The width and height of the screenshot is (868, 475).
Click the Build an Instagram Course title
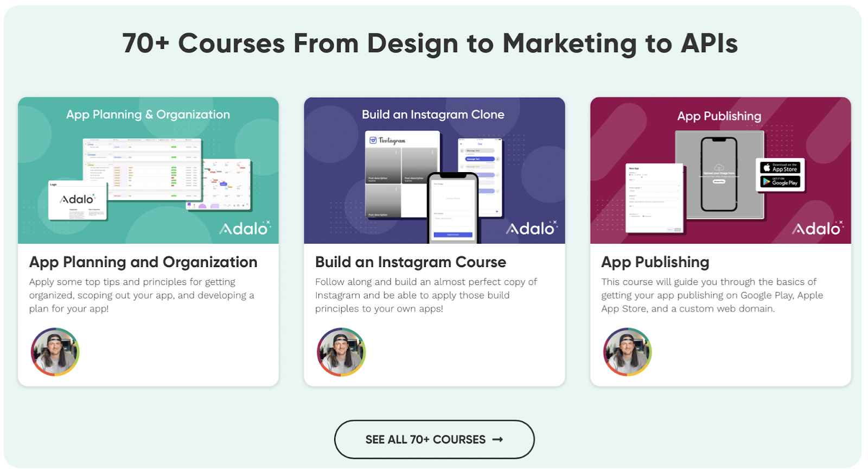pos(410,262)
